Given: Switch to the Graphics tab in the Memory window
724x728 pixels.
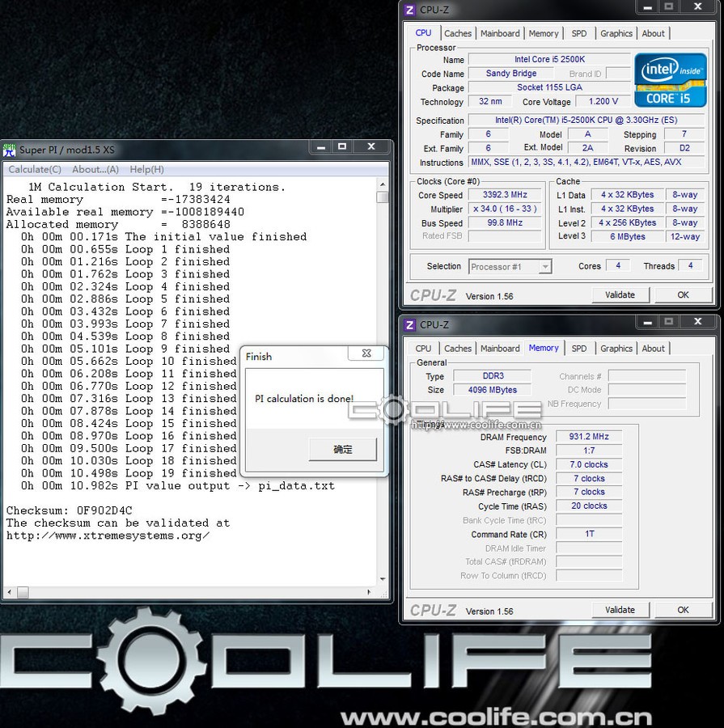Looking at the screenshot, I should point(616,348).
